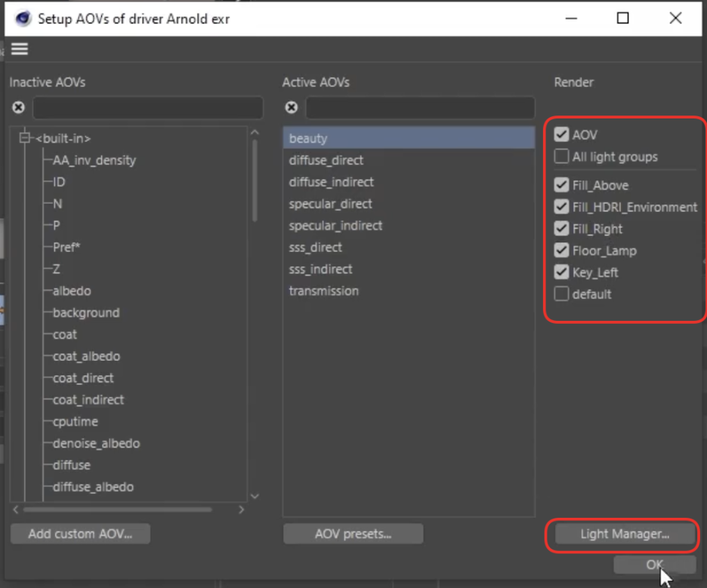Select coat_indirect inactive AOV
Screen dimensions: 707x588
point(88,399)
